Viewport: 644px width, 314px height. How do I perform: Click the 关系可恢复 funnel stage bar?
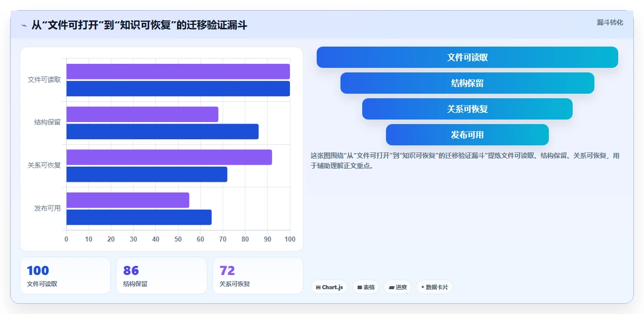point(467,109)
